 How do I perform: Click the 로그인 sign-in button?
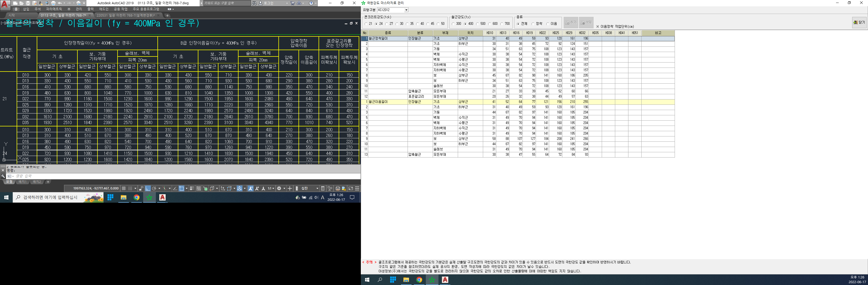click(269, 3)
